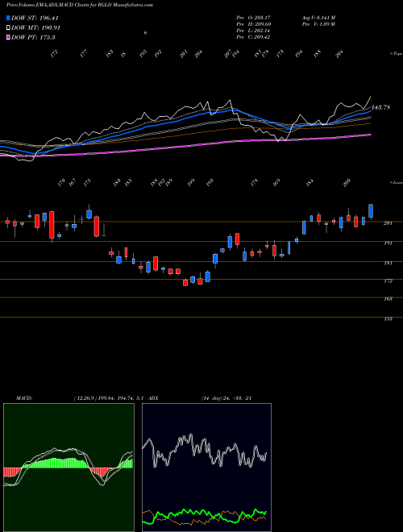
Task: Click the last blue candlestick on the right
Action: pyautogui.click(x=371, y=210)
